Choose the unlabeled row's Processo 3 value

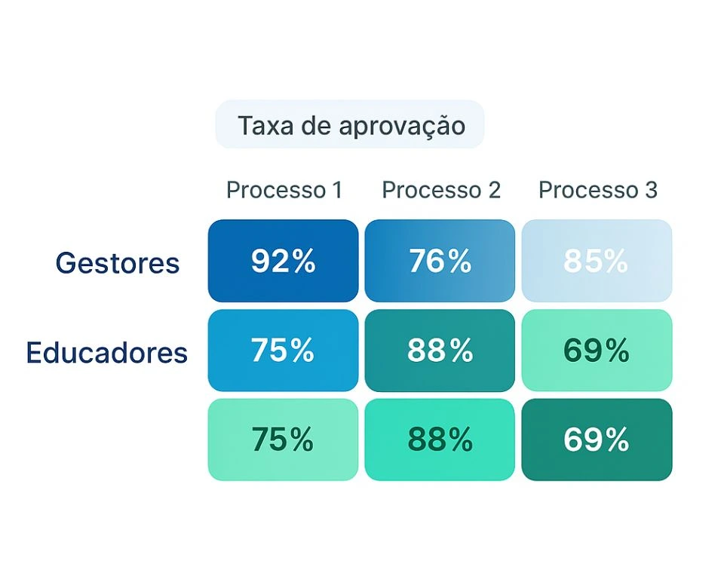coord(597,439)
